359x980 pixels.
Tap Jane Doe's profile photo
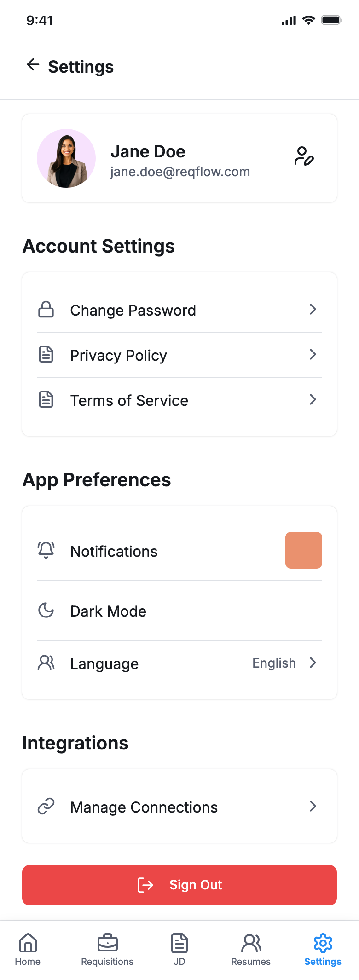(x=66, y=158)
